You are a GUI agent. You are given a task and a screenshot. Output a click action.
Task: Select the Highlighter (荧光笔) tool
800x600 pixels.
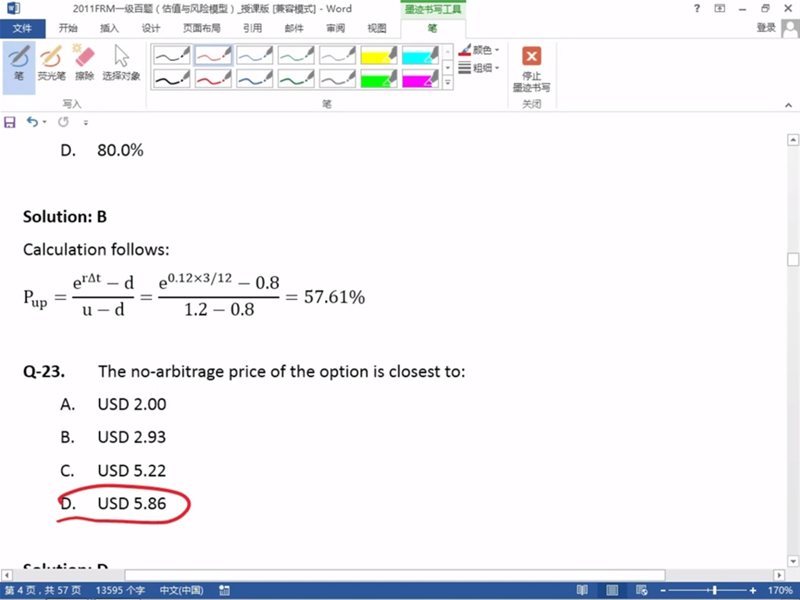(51, 63)
